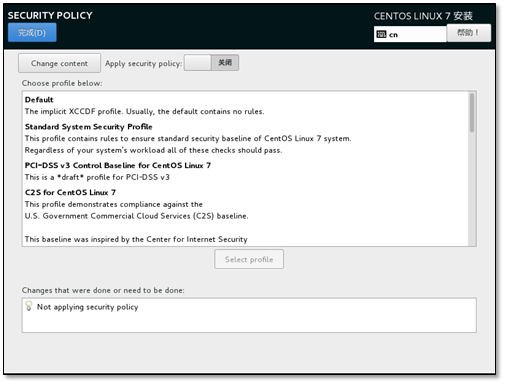Click the standard security baseline description line
The height and width of the screenshot is (384, 505).
(x=188, y=138)
